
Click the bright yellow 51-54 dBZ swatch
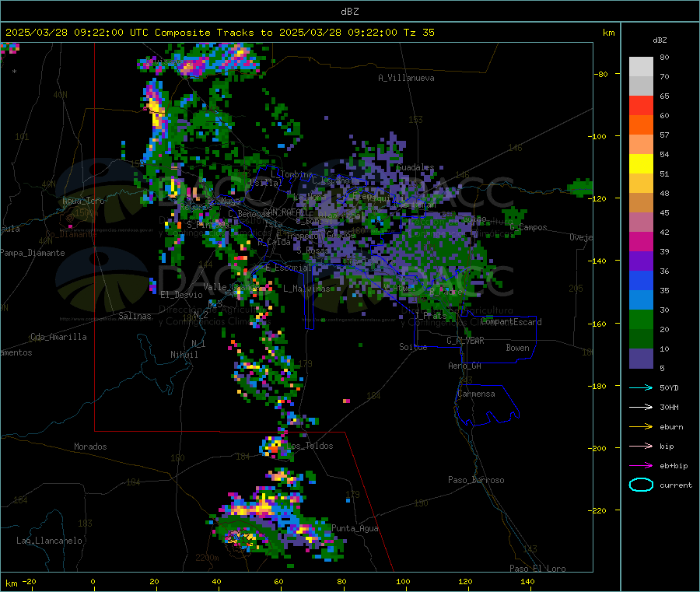[641, 164]
